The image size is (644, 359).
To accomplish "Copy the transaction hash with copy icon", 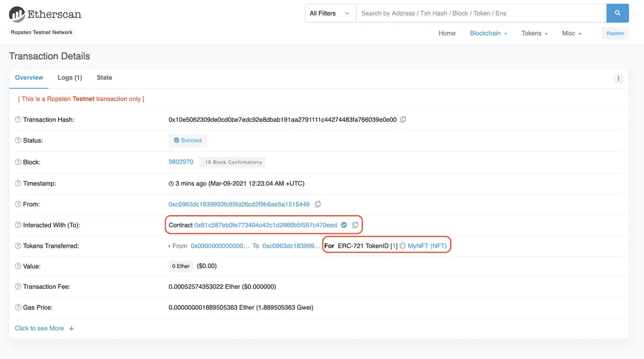I will [403, 120].
